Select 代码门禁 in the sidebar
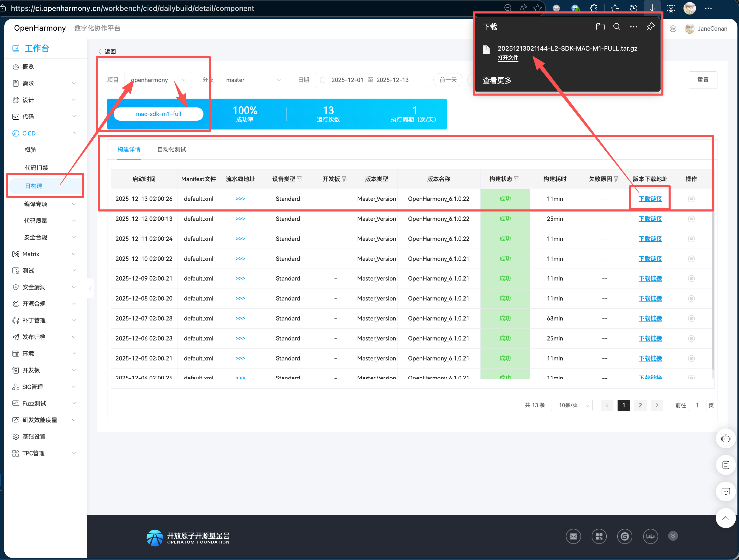This screenshot has width=739, height=560. click(36, 167)
